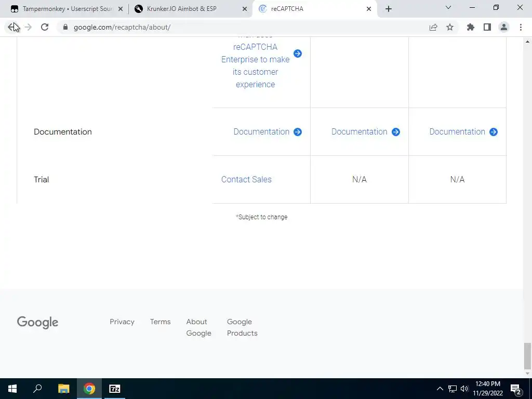This screenshot has width=532, height=399.
Task: Click the browser forward arrow
Action: click(x=28, y=27)
